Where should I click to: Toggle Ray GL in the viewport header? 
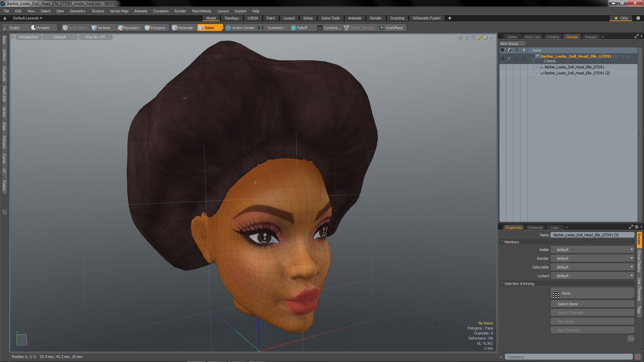pos(96,37)
